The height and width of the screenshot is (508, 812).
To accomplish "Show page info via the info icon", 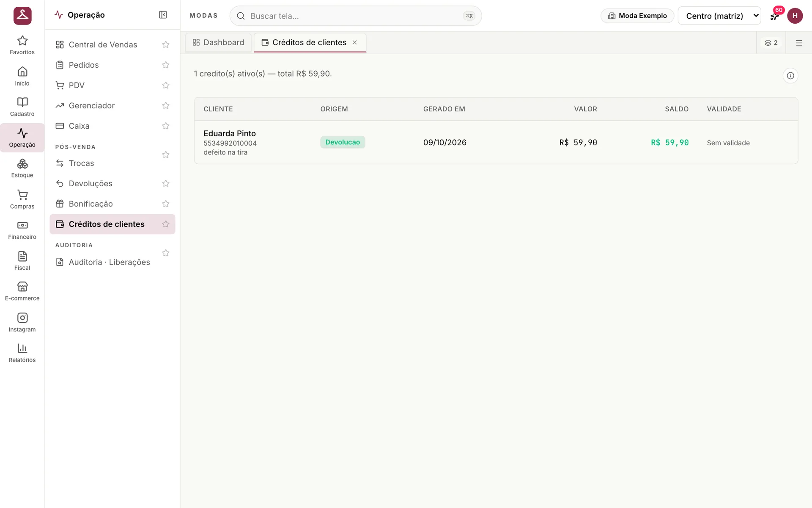I will [790, 76].
